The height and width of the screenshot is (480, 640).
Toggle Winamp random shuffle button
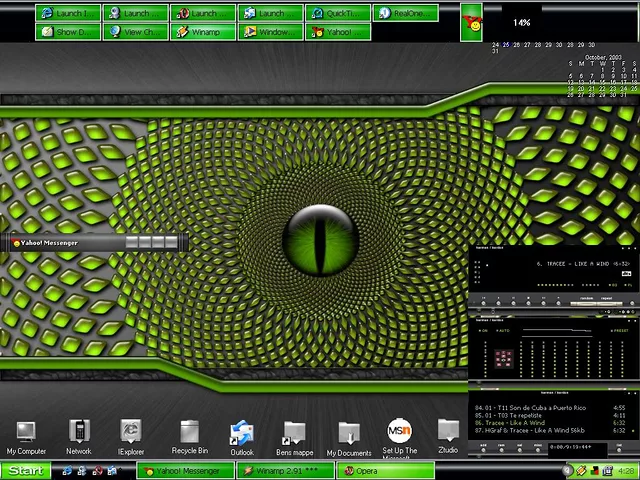587,298
